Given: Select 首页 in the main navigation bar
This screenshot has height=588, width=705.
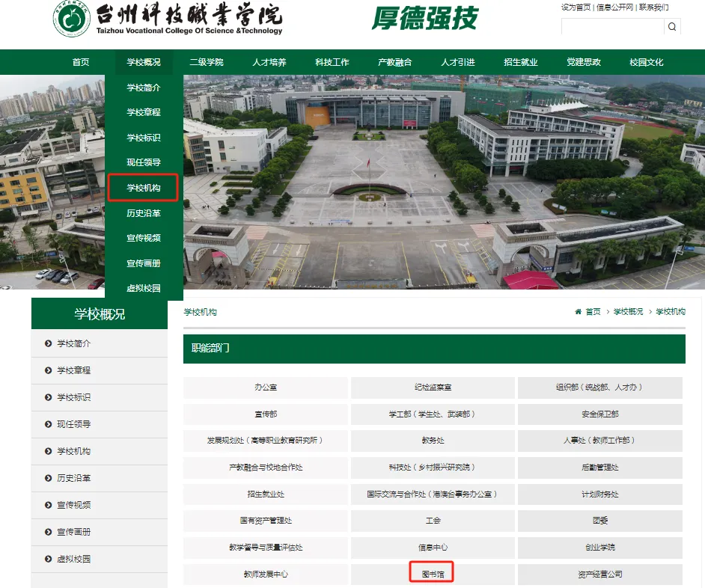Looking at the screenshot, I should (x=81, y=62).
